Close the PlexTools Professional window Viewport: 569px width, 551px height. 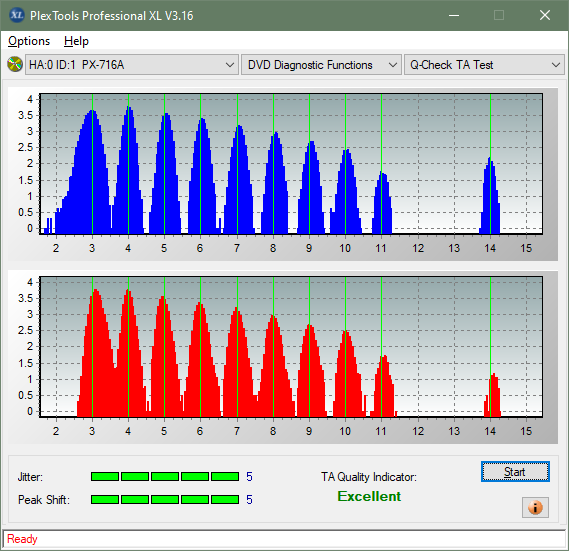(x=545, y=15)
